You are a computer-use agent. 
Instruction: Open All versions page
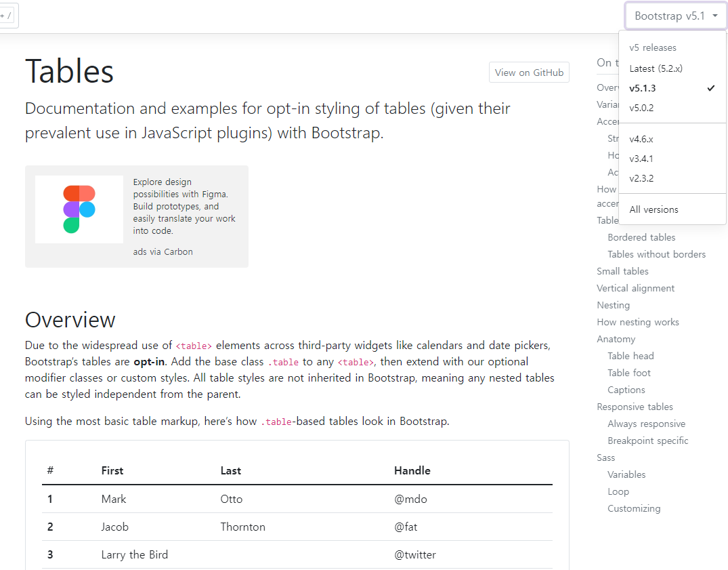click(x=672, y=209)
